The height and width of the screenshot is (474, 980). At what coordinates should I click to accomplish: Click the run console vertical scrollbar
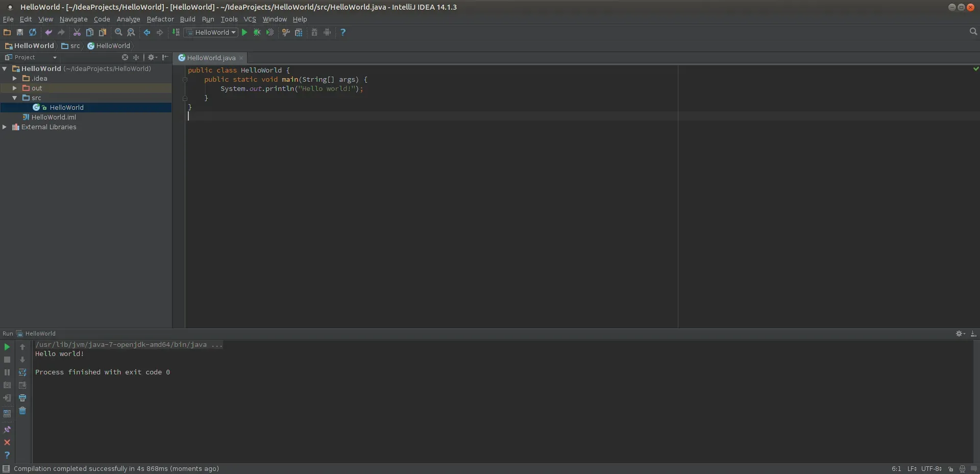(976, 401)
